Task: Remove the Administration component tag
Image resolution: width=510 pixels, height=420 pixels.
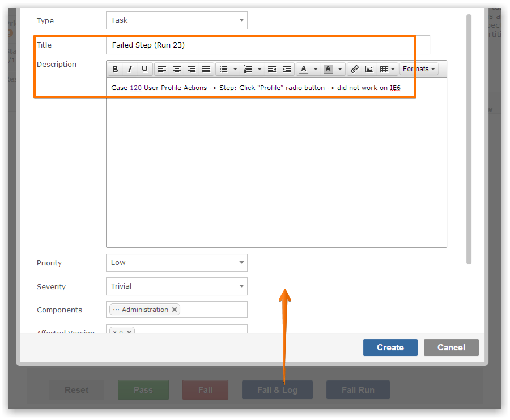Action: (175, 310)
